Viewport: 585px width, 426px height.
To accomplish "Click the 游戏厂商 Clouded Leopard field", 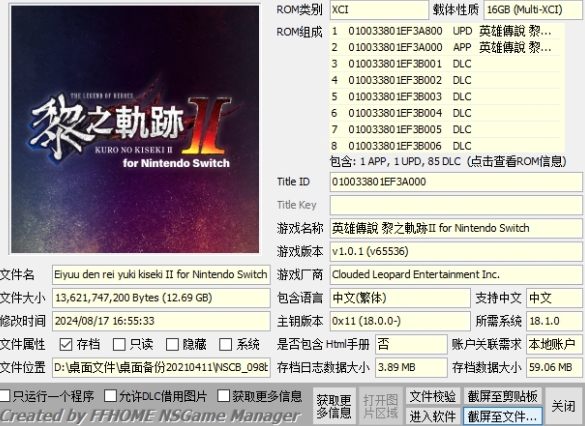I will pos(456,275).
